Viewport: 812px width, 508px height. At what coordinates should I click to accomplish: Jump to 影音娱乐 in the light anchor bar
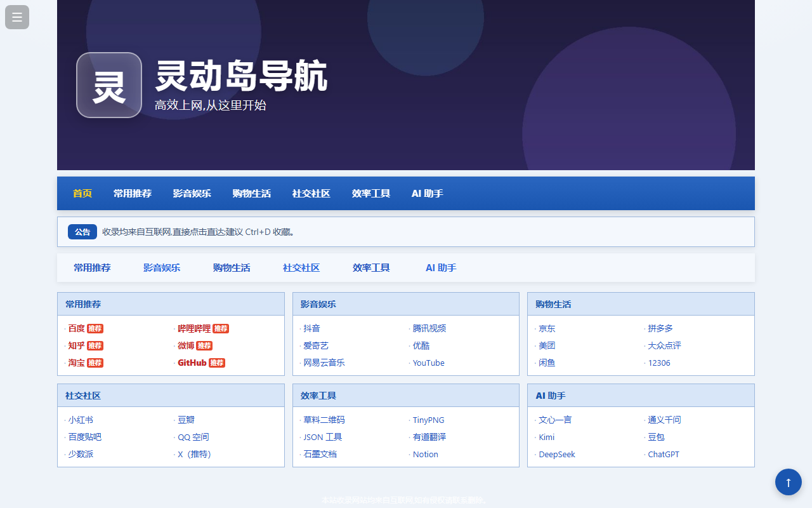162,268
